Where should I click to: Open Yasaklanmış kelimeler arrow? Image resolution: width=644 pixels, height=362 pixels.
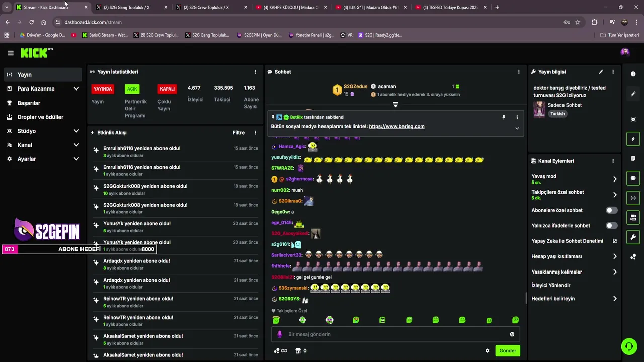[x=615, y=272]
